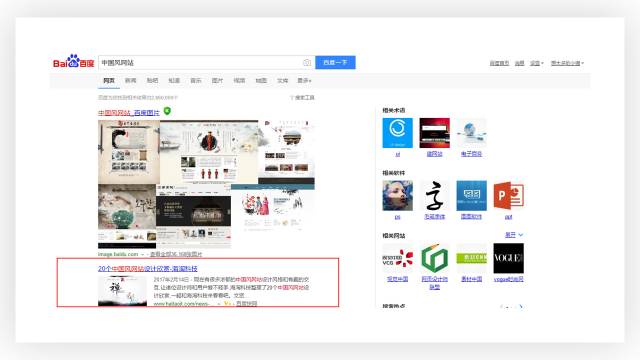Click the 查看全部 images link

176,254
